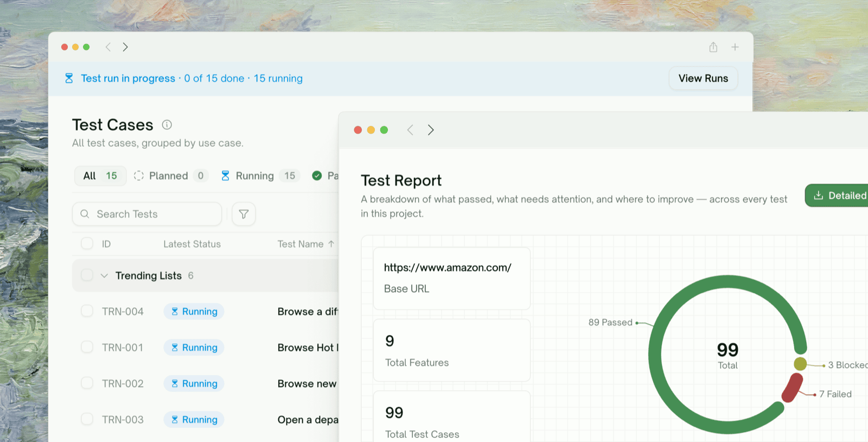Click the View Runs button
868x442 pixels.
703,78
